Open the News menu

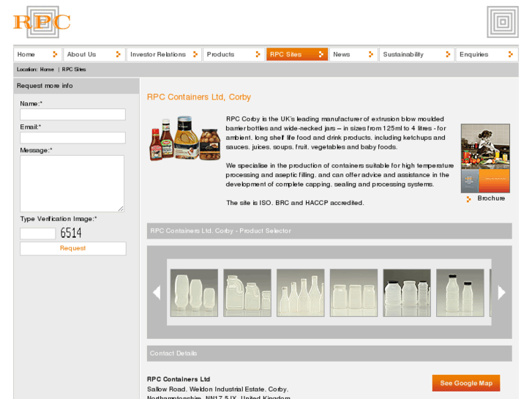[x=353, y=54]
